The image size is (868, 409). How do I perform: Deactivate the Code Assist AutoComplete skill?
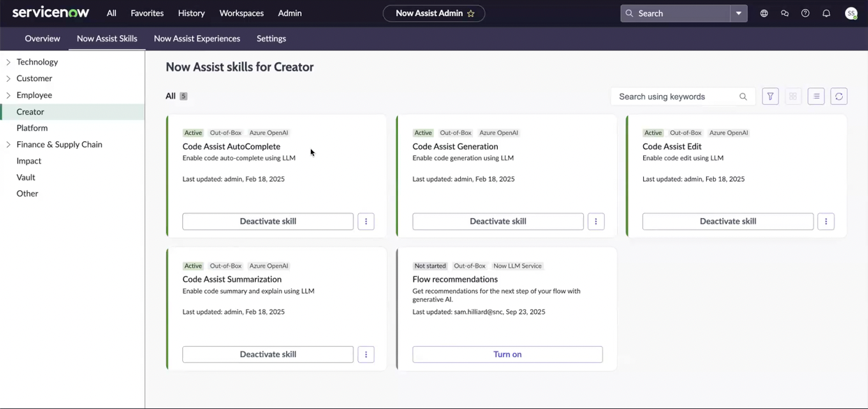coord(268,222)
